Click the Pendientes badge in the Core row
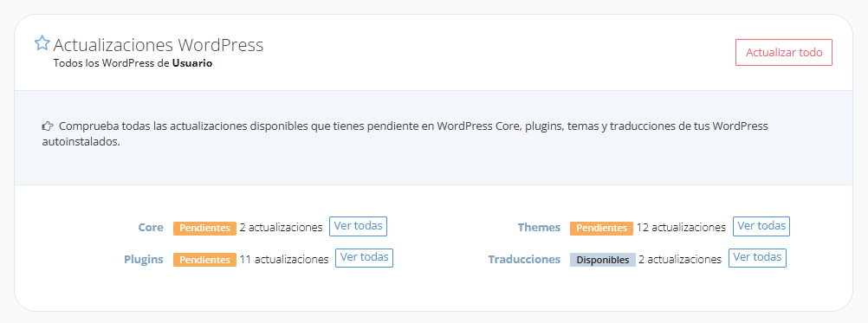The height and width of the screenshot is (323, 868). coord(204,228)
